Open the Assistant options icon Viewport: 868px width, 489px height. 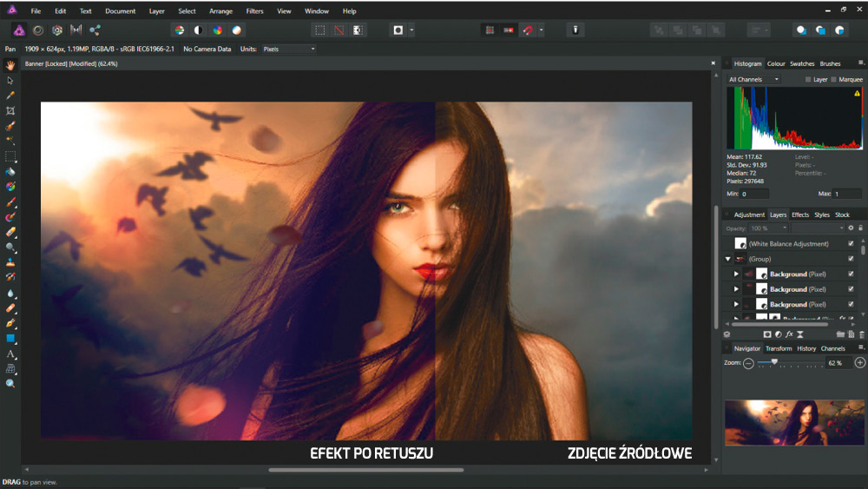point(575,30)
